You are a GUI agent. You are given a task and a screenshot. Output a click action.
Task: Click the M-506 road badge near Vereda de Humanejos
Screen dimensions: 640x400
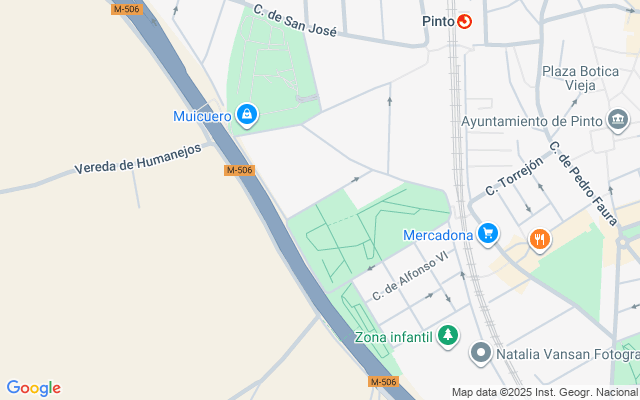(240, 170)
